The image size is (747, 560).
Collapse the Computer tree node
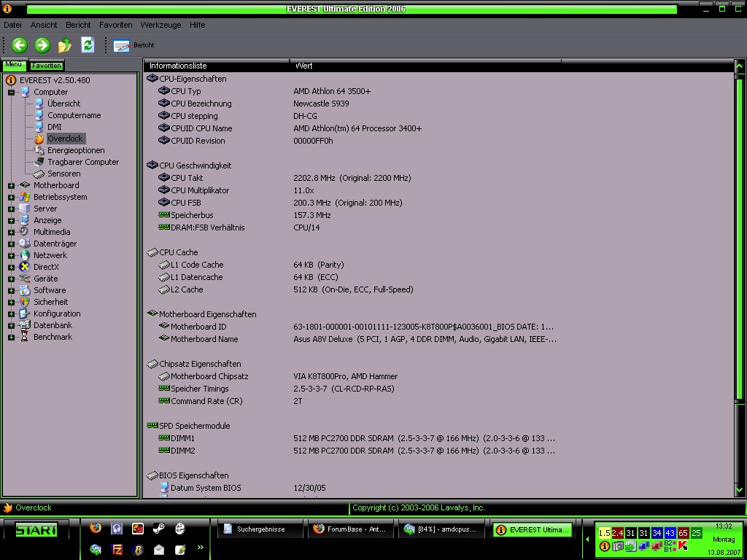point(11,93)
